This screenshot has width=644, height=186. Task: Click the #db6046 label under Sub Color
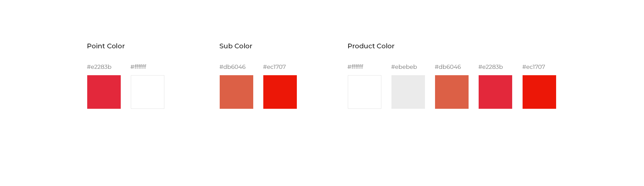click(x=232, y=67)
